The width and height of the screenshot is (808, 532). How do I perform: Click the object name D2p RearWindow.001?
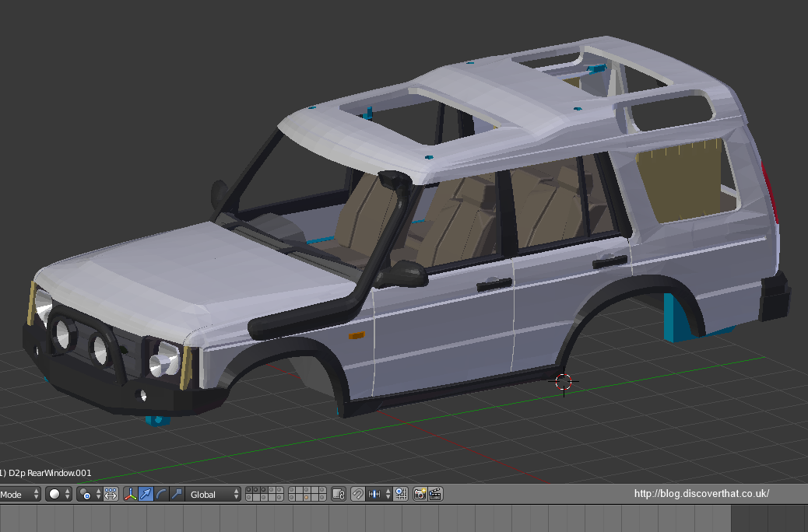point(47,472)
